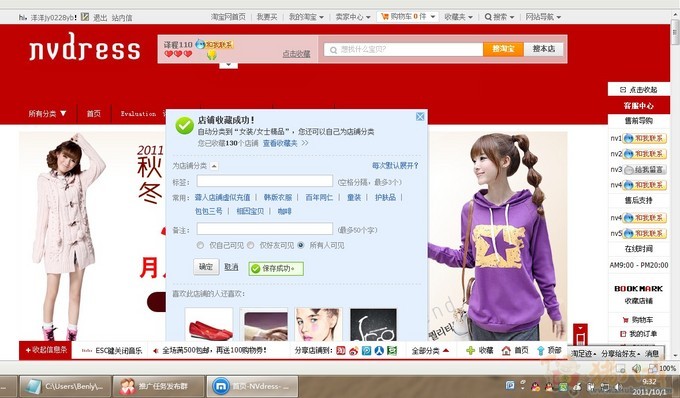680x398 pixels.
Task: Choose the 韩版衣服 common tag
Action: click(x=278, y=197)
